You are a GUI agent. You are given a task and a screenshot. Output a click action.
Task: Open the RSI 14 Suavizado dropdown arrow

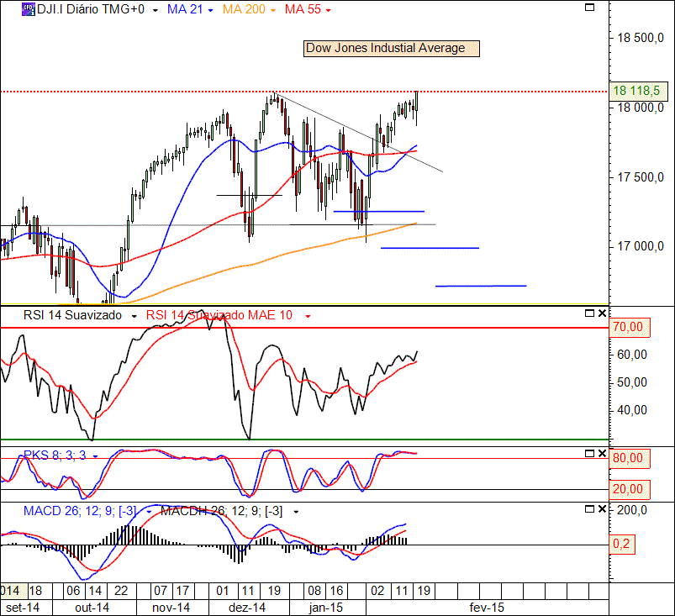pyautogui.click(x=134, y=316)
